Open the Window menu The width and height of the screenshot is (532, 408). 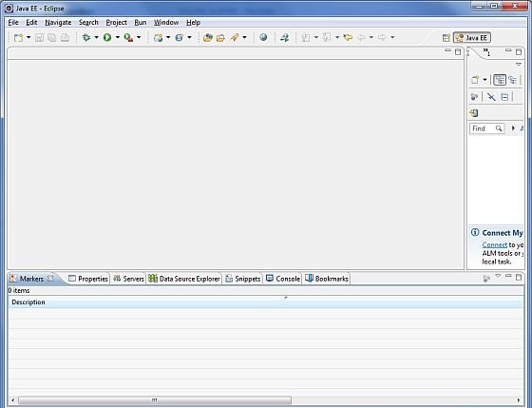[166, 23]
